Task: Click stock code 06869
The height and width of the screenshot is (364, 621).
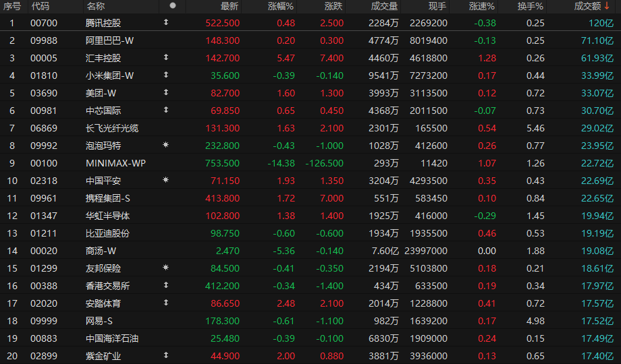Action: (44, 128)
